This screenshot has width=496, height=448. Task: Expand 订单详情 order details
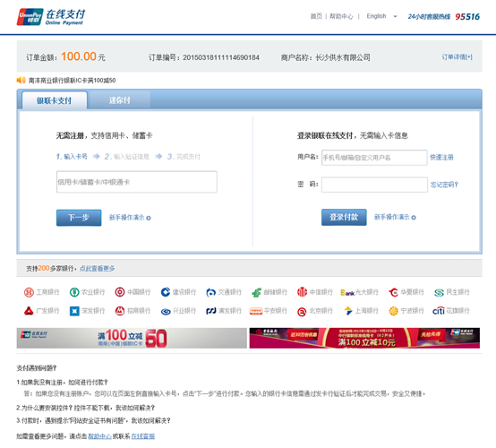457,57
